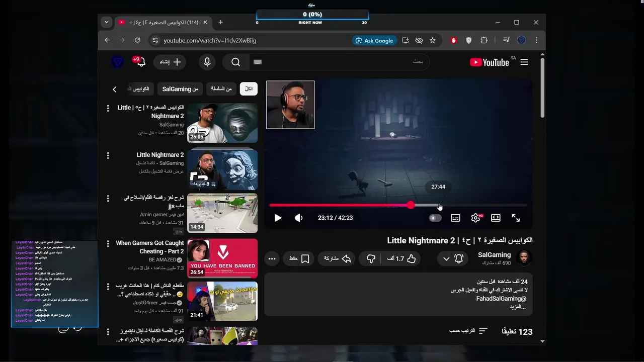Select the من السلسلة filter chip
This screenshot has width=644, height=362.
tap(221, 89)
